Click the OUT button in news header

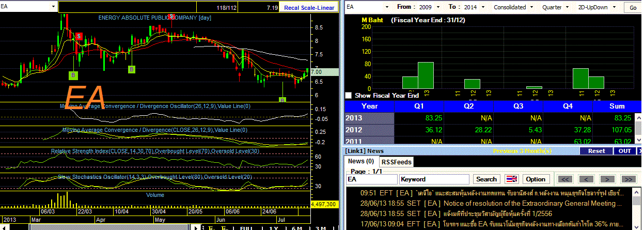click(x=624, y=151)
